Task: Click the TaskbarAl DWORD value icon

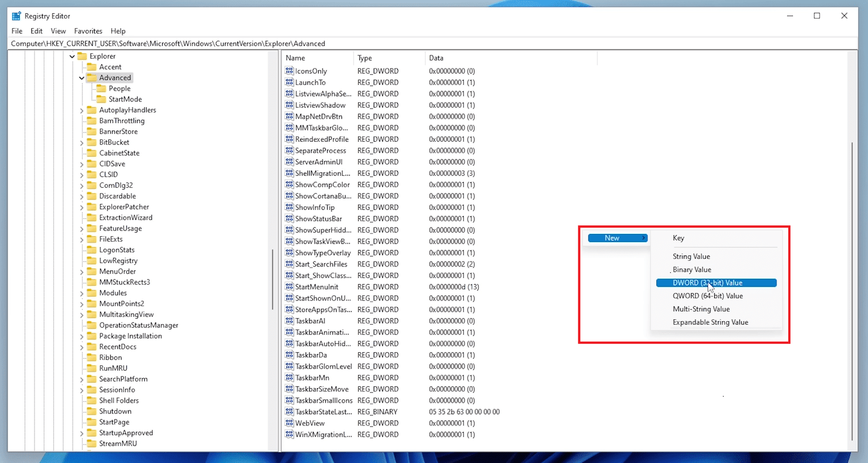Action: (x=289, y=321)
